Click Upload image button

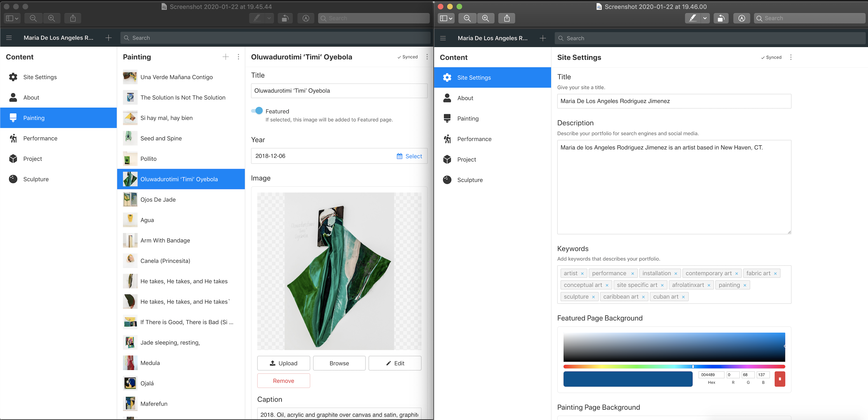[283, 363]
